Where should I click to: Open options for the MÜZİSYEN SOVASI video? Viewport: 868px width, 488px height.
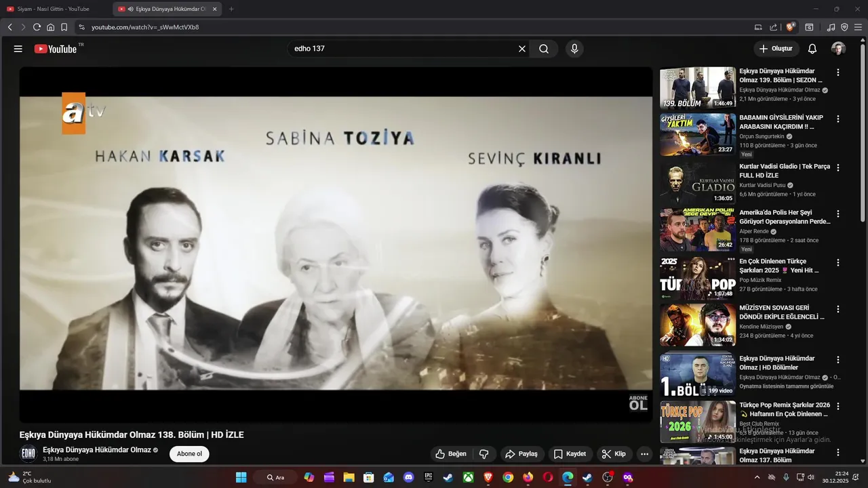pyautogui.click(x=838, y=309)
